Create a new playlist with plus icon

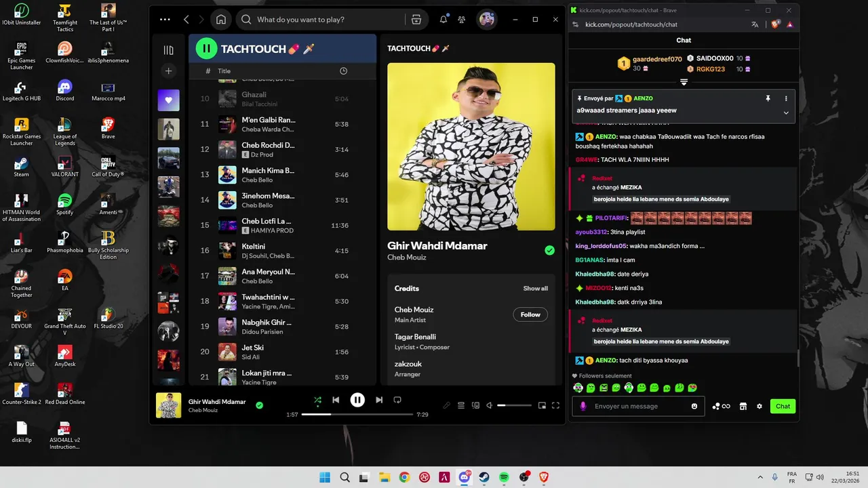(169, 70)
